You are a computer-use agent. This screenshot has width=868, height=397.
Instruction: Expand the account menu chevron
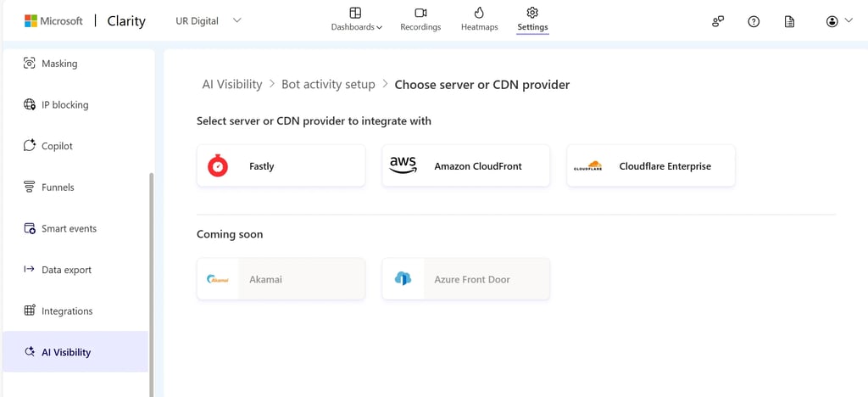coord(849,21)
